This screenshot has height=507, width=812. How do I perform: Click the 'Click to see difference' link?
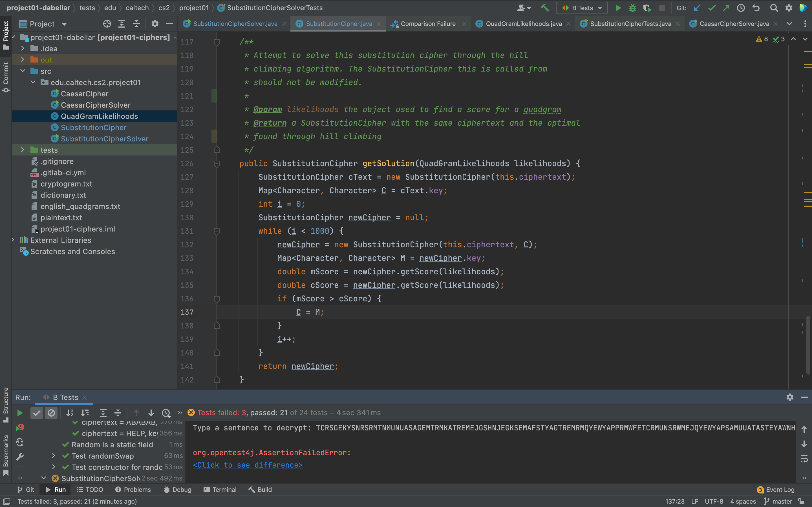tap(248, 465)
